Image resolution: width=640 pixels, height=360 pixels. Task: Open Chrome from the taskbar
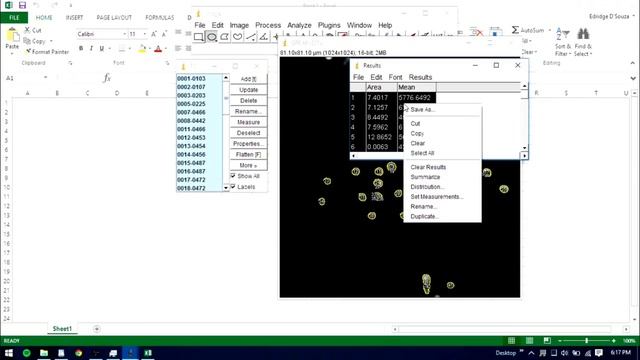click(78, 353)
